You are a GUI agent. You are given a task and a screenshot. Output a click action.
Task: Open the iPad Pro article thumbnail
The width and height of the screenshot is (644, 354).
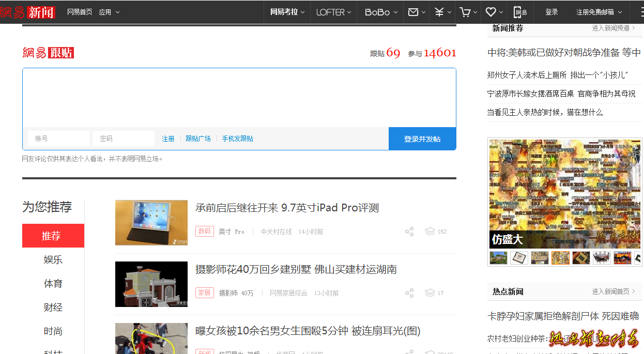pos(151,222)
